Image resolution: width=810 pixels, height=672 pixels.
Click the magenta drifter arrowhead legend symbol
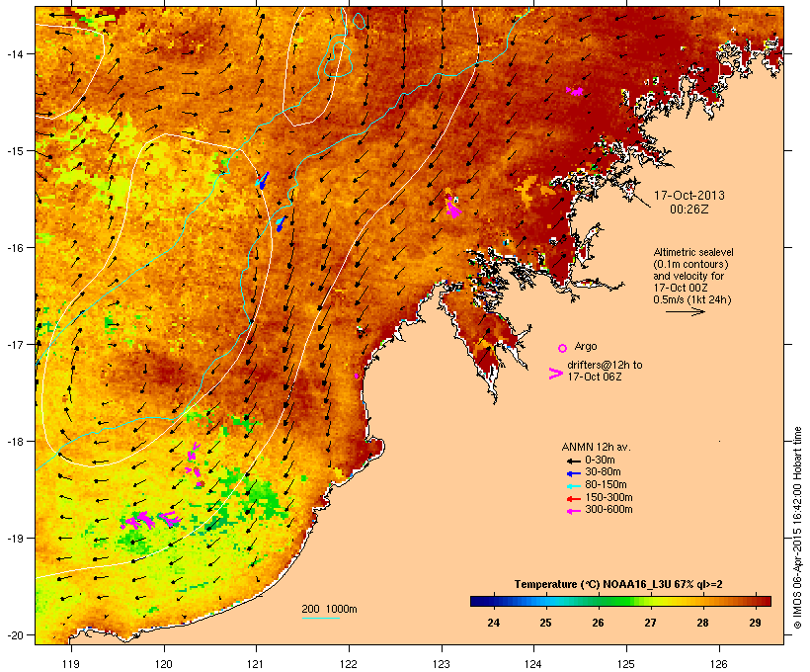[555, 374]
